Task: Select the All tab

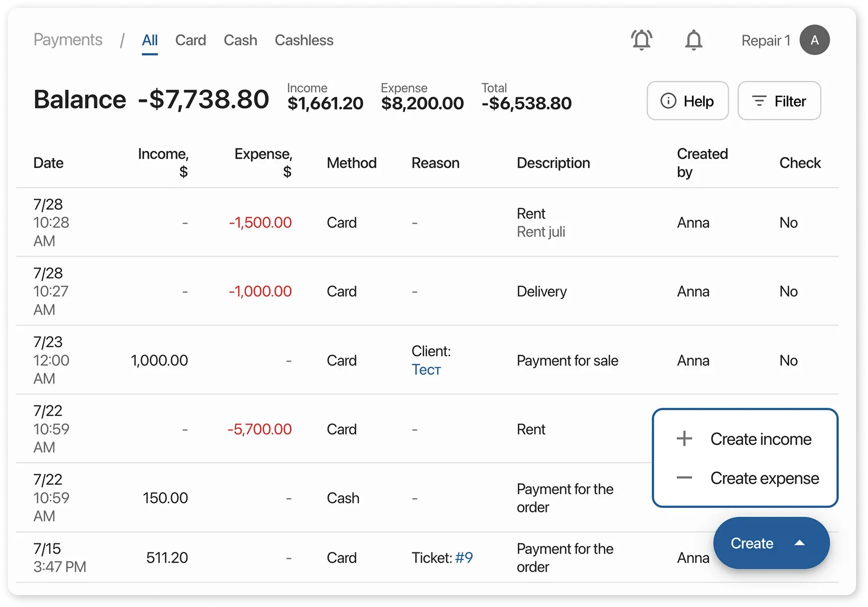Action: coord(150,40)
